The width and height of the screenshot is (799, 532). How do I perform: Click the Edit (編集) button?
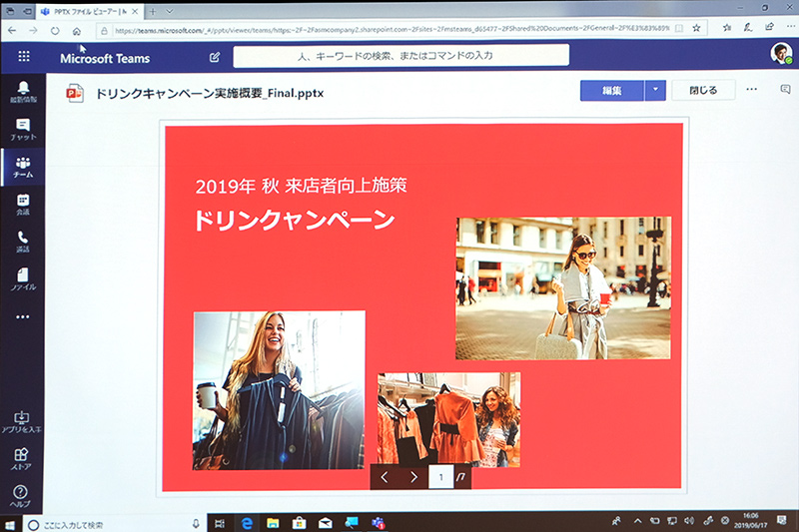pyautogui.click(x=611, y=91)
